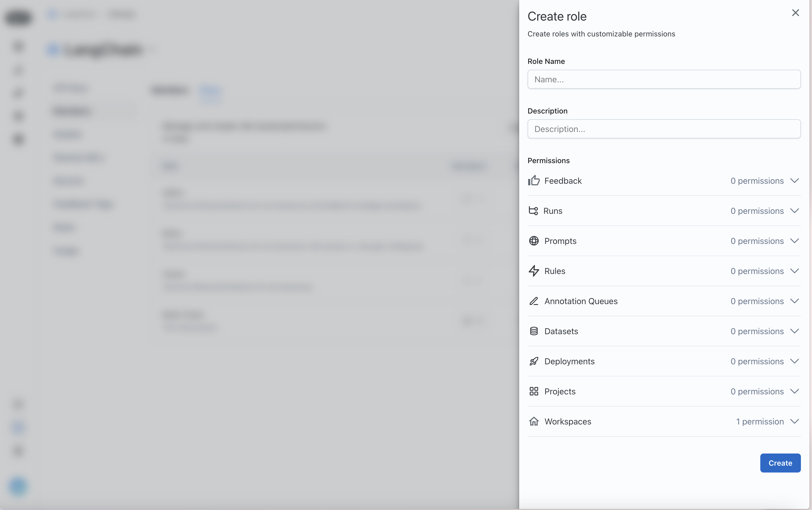Expand the Datasets permissions dropdown
The width and height of the screenshot is (812, 510).
794,331
